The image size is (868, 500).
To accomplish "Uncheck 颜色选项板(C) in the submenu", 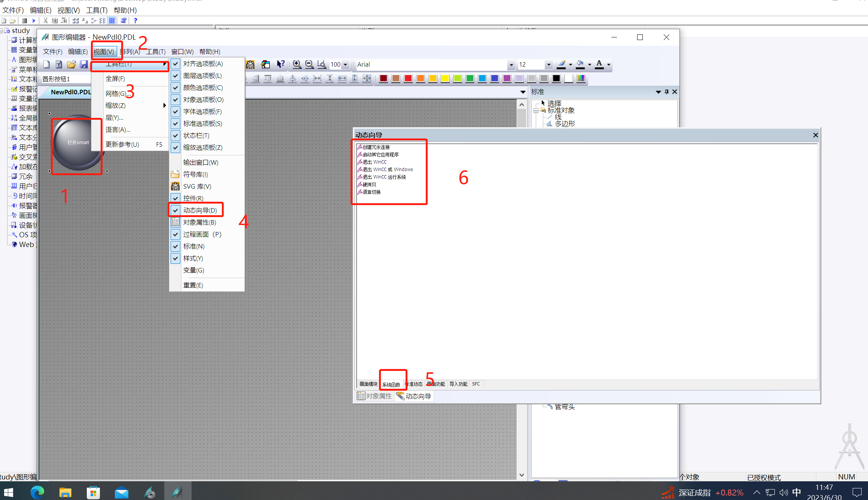I will pos(203,88).
